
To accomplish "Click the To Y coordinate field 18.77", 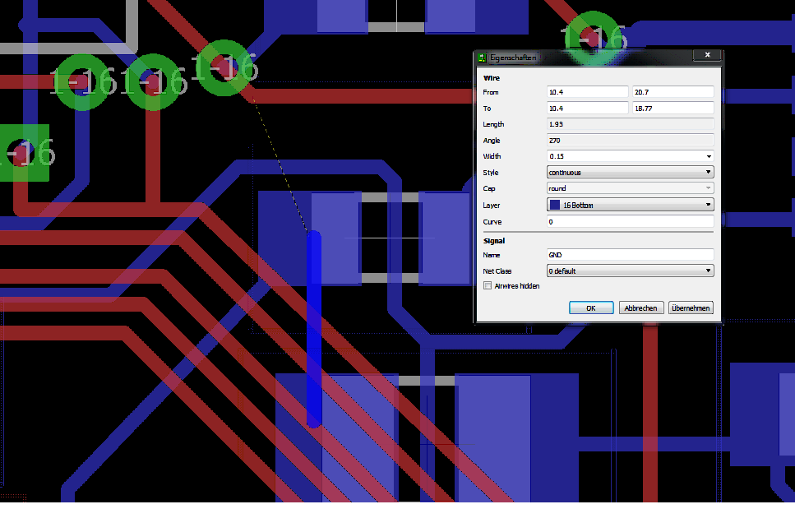I will [x=673, y=108].
